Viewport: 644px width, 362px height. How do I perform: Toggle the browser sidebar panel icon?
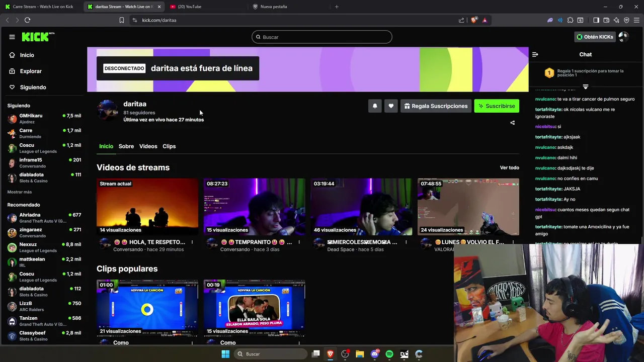[x=596, y=20]
